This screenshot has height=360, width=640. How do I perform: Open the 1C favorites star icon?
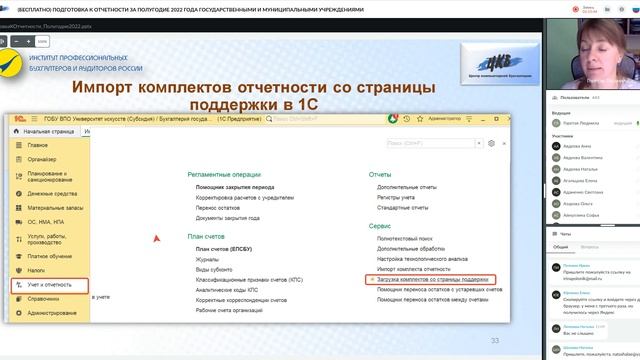[x=420, y=119]
